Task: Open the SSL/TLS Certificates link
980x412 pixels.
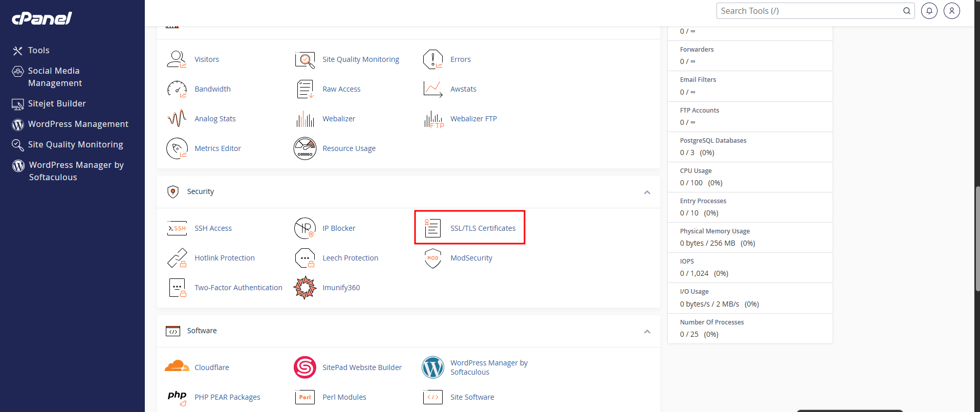Action: tap(483, 228)
